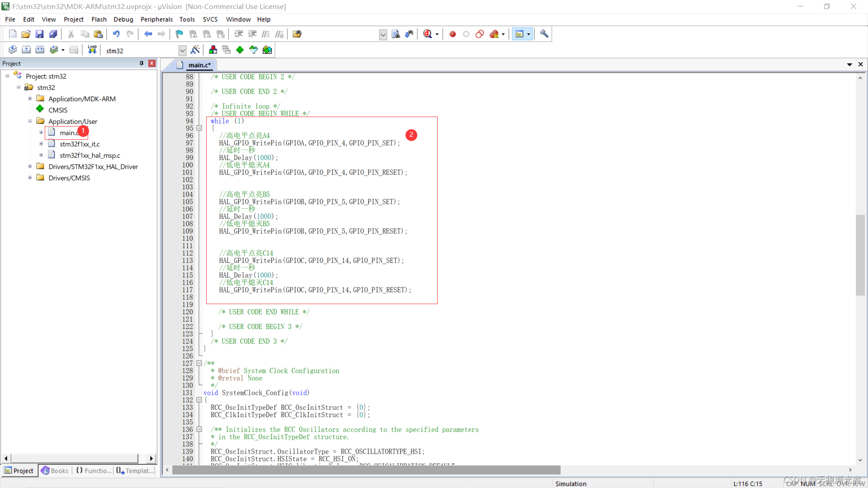868x488 pixels.
Task: Expand Application/MDK-ARM folder
Action: pyautogui.click(x=30, y=99)
